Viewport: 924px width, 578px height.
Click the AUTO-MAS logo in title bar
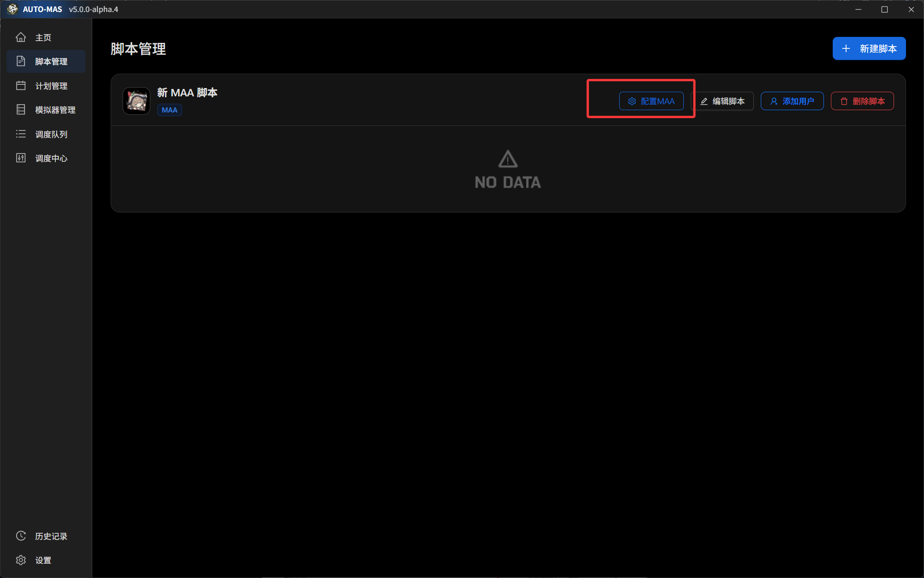[12, 9]
